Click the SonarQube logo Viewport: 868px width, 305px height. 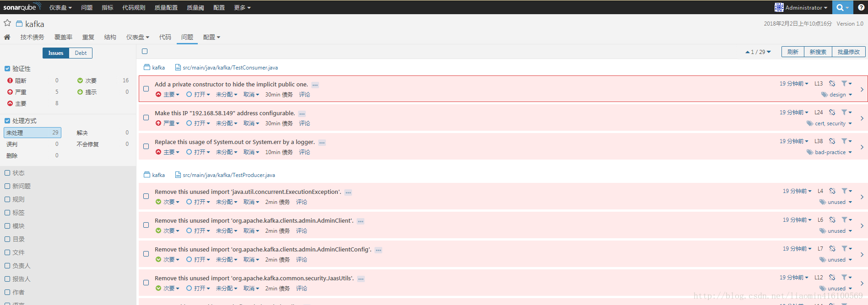tap(22, 7)
